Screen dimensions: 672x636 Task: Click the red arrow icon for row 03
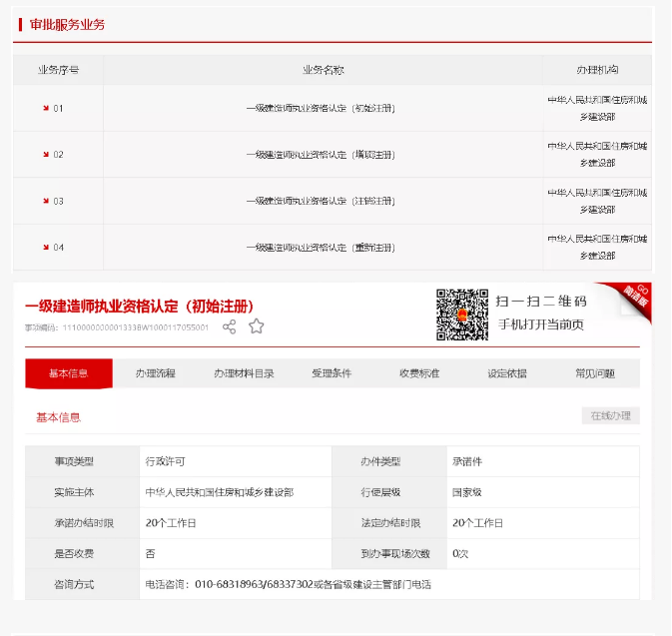click(46, 201)
